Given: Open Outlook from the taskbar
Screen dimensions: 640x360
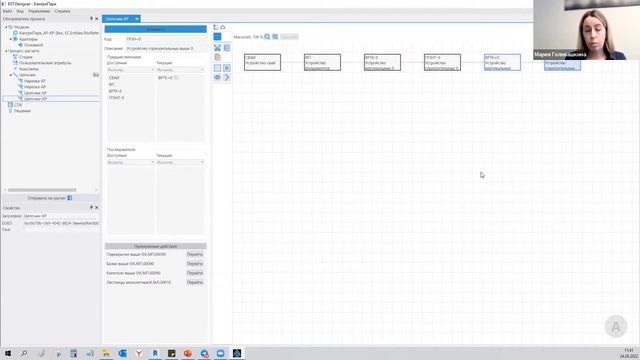Looking at the screenshot, I should point(122,353).
